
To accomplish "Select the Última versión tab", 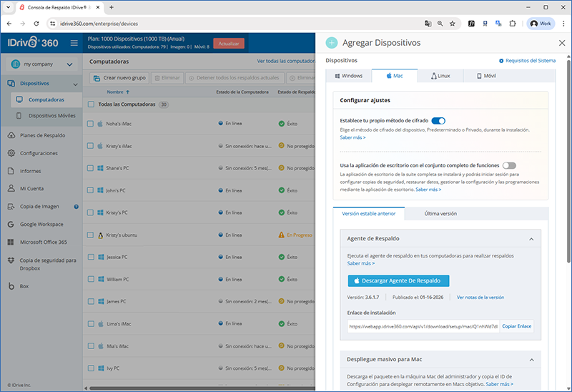I will (440, 213).
